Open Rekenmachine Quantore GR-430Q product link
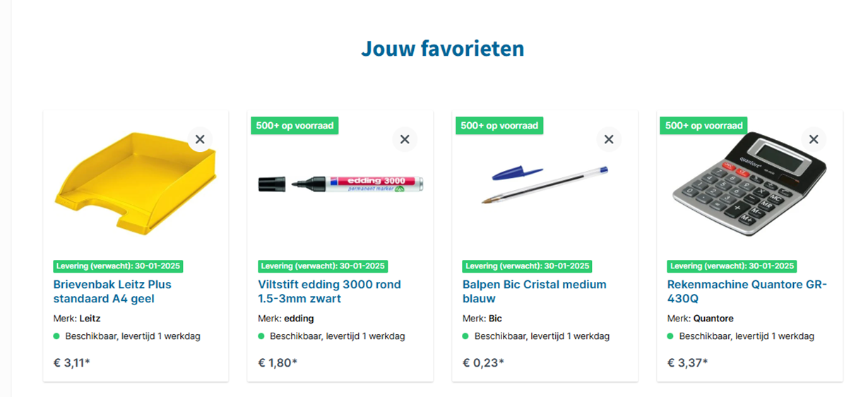Image resolution: width=868 pixels, height=397 pixels. click(x=747, y=291)
